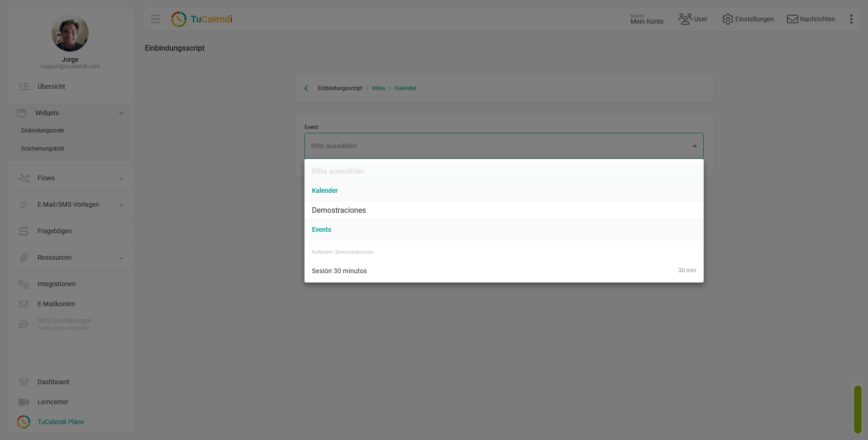Screen dimensions: 868x440
Task: Open Mein Konto in top bar
Action: pyautogui.click(x=647, y=19)
